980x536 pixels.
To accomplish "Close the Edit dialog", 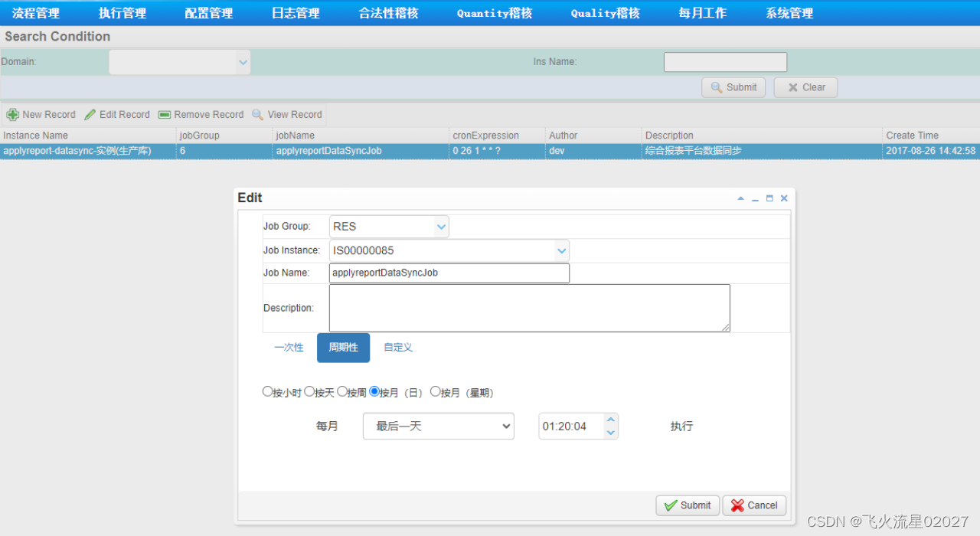I will tap(784, 198).
